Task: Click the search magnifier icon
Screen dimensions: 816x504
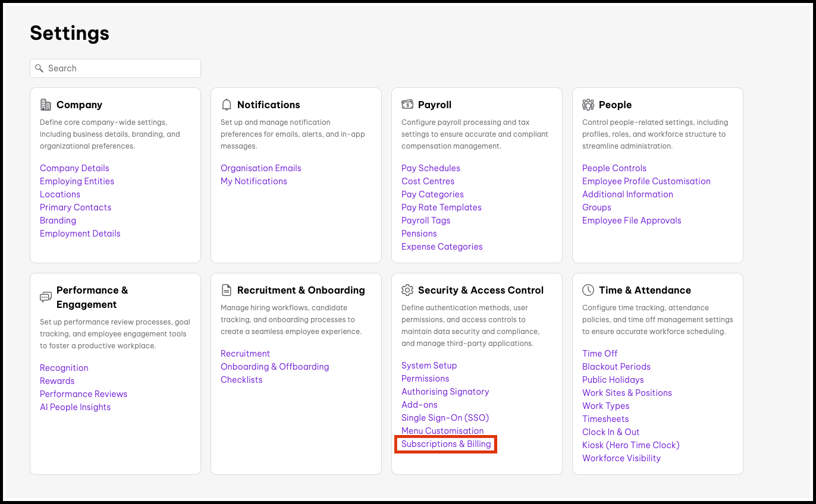Action: tap(39, 68)
